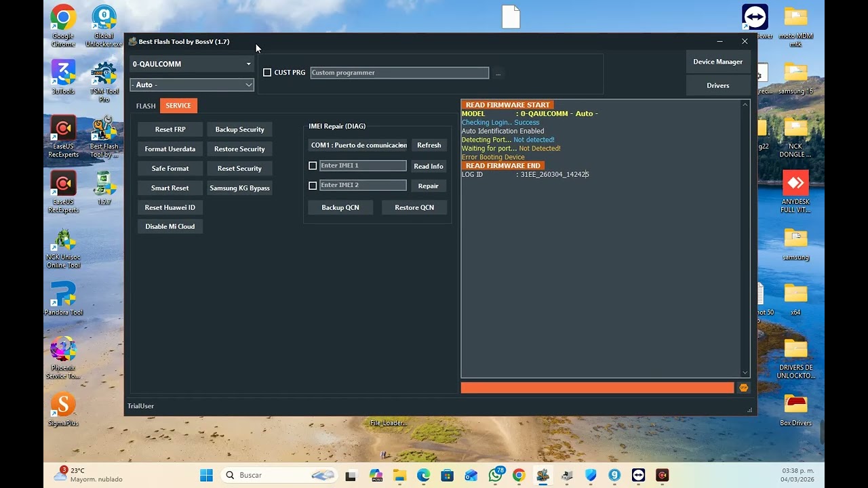Open Google Chrome desktop shortcut
The height and width of the screenshot is (488, 868).
63,26
